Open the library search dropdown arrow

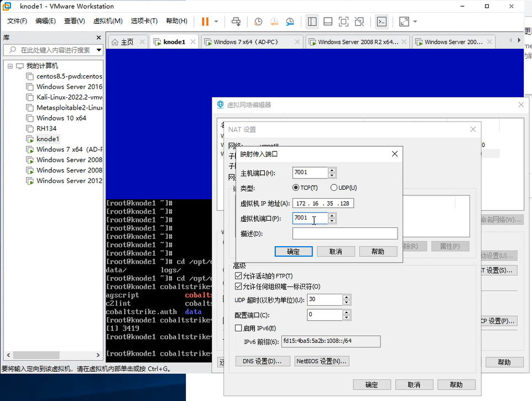[x=99, y=50]
